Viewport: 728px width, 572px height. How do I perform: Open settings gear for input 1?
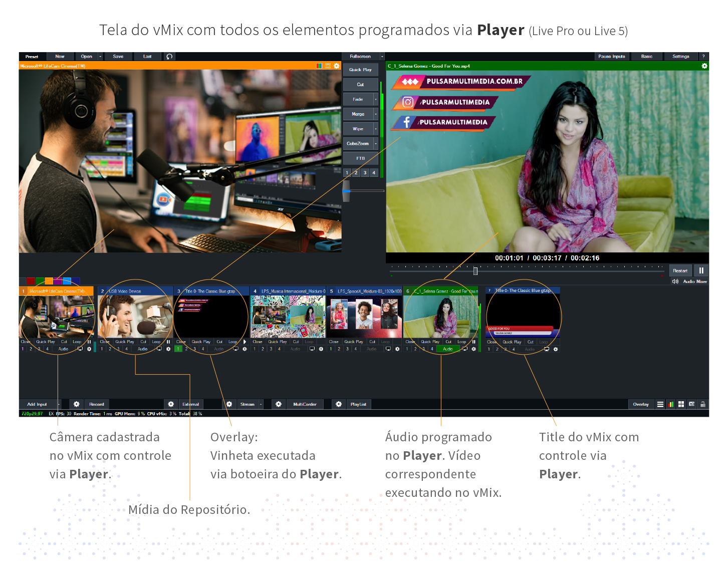coord(89,349)
